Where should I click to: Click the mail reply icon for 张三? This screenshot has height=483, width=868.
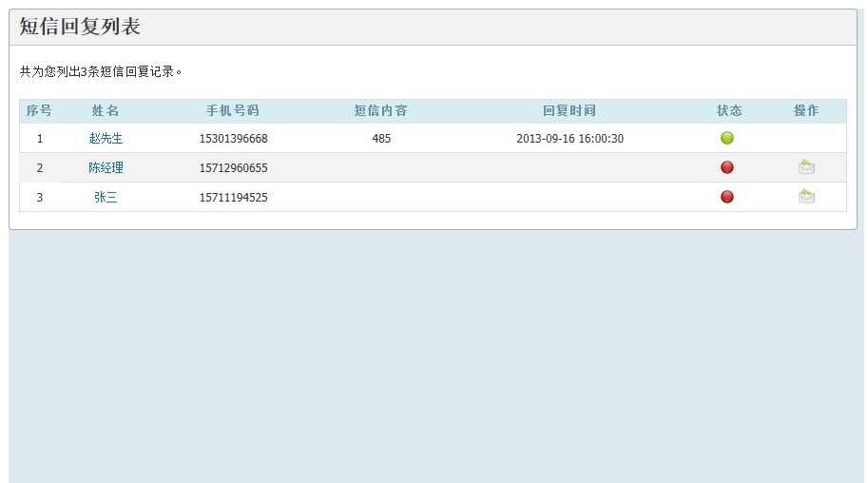click(806, 197)
